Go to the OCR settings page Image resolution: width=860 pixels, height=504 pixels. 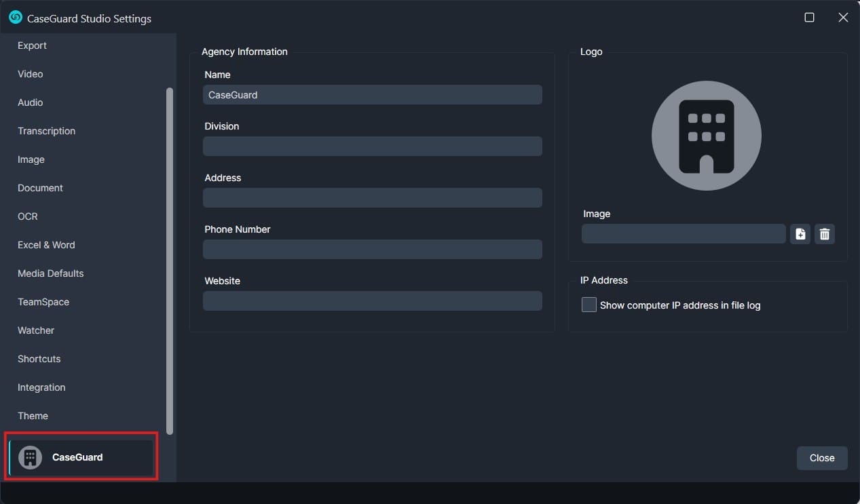28,216
